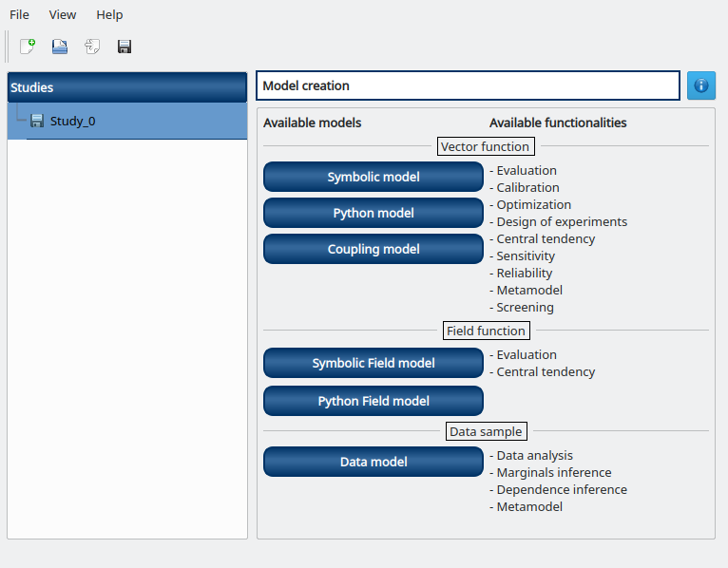Click the New study toolbar icon
Screen dimensions: 728x568
pyautogui.click(x=28, y=46)
